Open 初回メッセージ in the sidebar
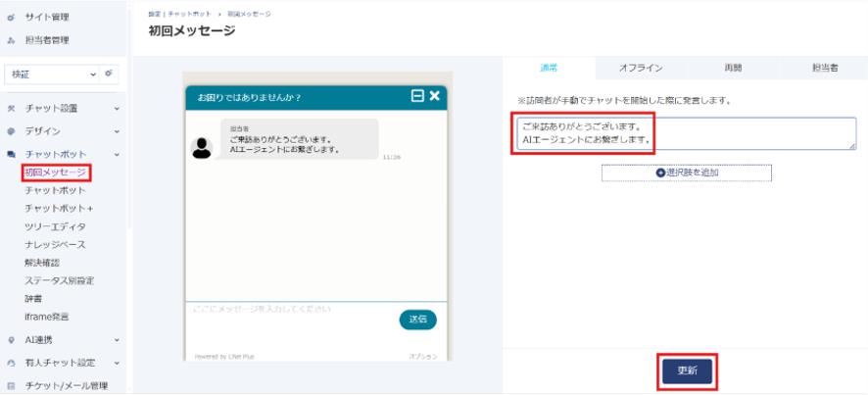Screen dimensions: 868x395 pyautogui.click(x=56, y=173)
